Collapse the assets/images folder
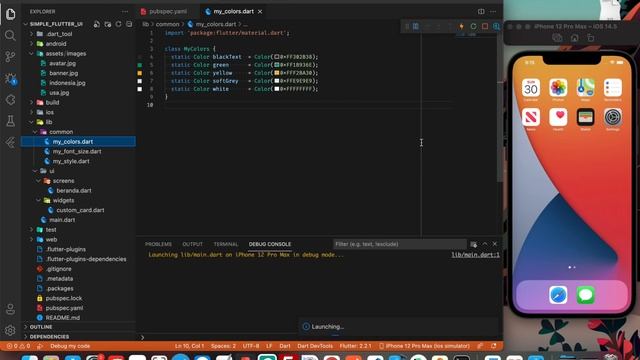The image size is (640, 360). pos(31,53)
